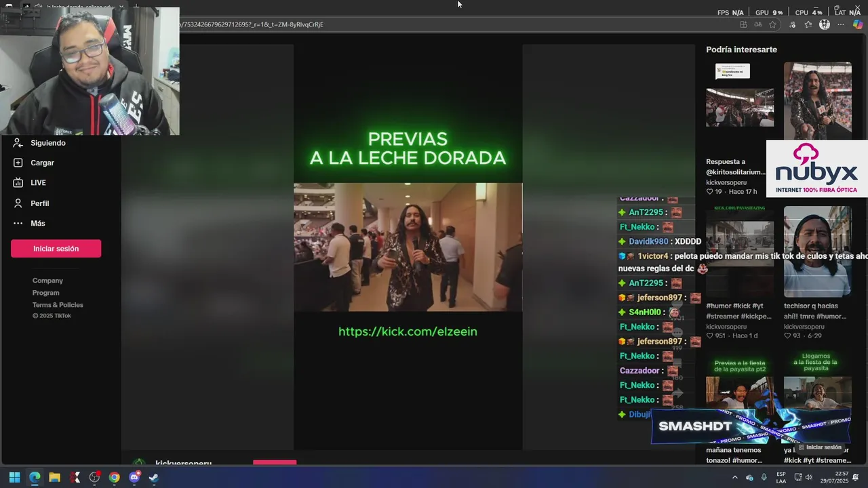Open street scene '#humor #kick #yt' thumbnail

click(740, 251)
